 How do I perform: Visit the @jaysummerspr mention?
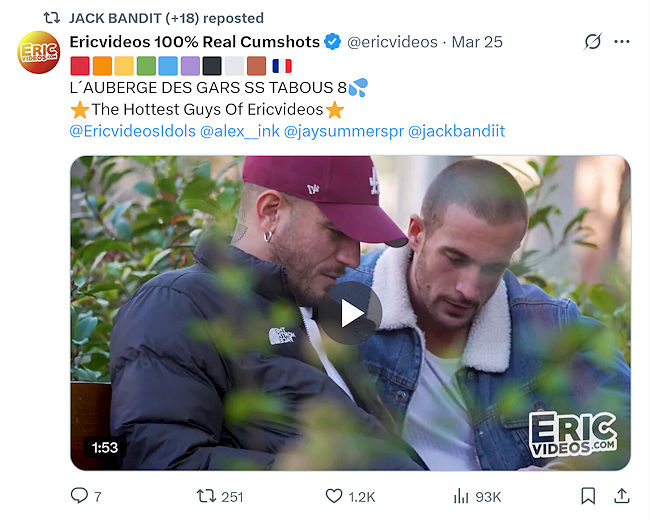click(x=344, y=131)
